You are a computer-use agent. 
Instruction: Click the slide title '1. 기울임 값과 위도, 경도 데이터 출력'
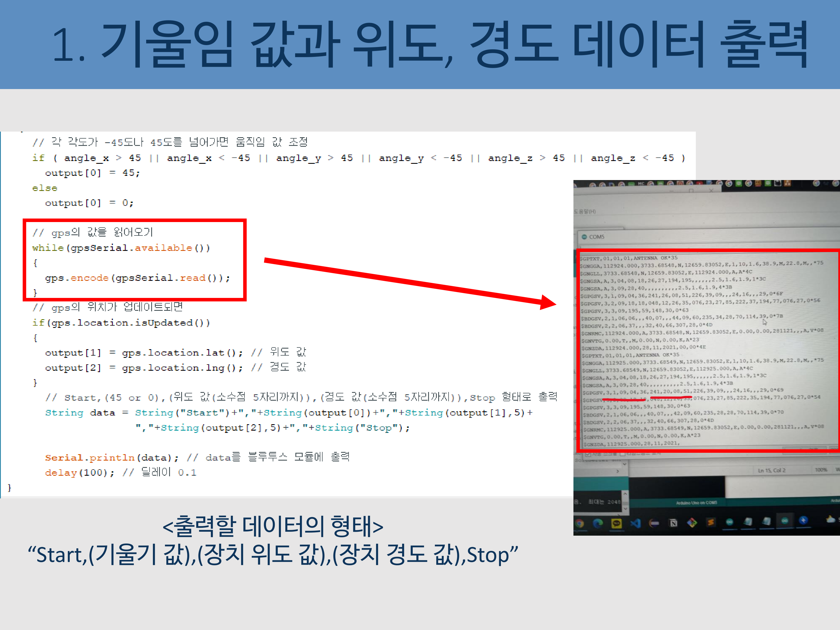[x=430, y=45]
